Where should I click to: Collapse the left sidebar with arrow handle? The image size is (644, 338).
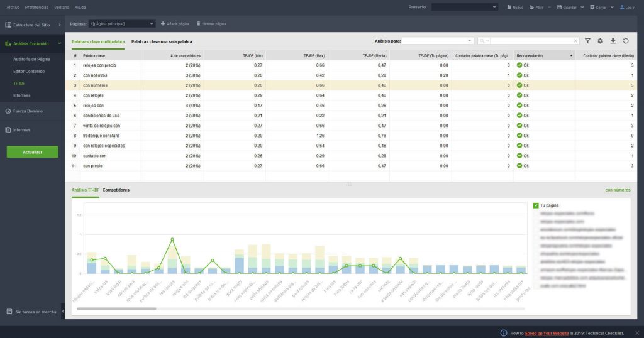pos(63,312)
